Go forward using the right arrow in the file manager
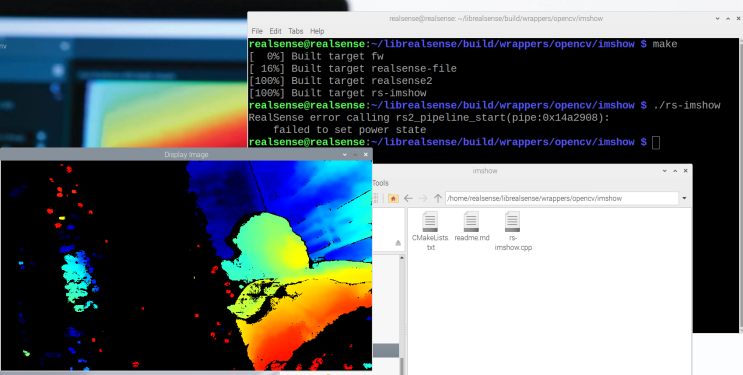Screen dimensions: 743x375 click(423, 198)
